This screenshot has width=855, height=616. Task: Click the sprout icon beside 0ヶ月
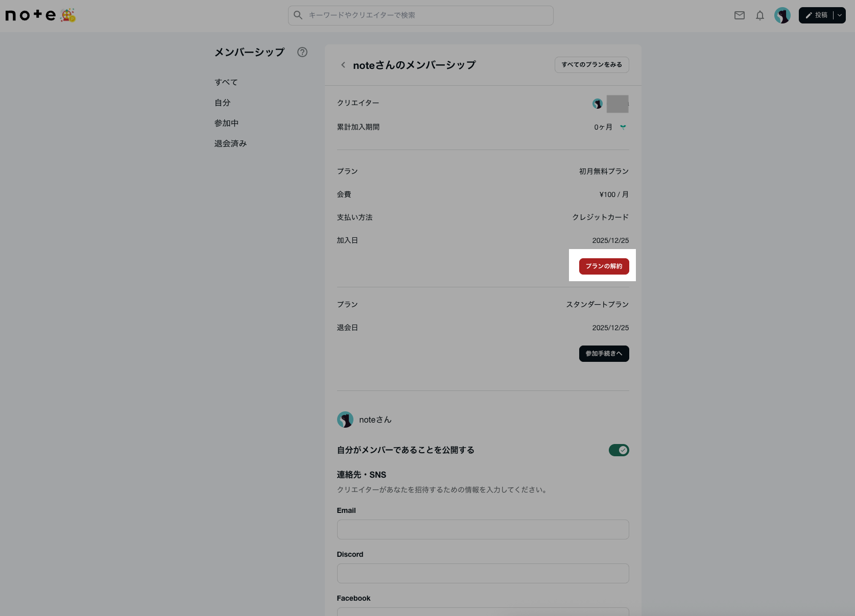pos(623,127)
